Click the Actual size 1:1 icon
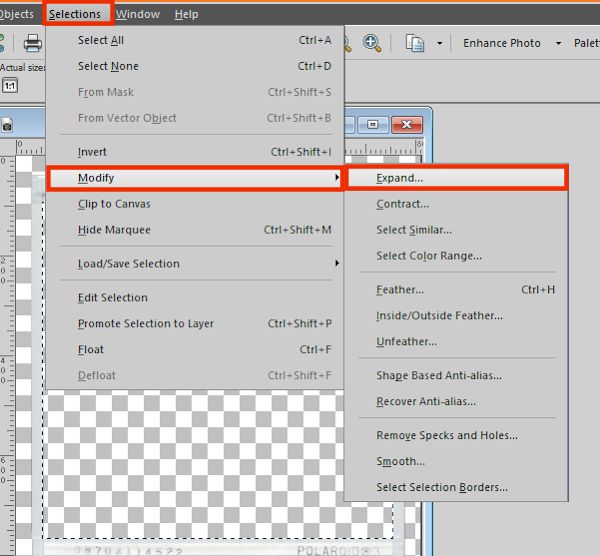This screenshot has width=600, height=556. pos(10,85)
